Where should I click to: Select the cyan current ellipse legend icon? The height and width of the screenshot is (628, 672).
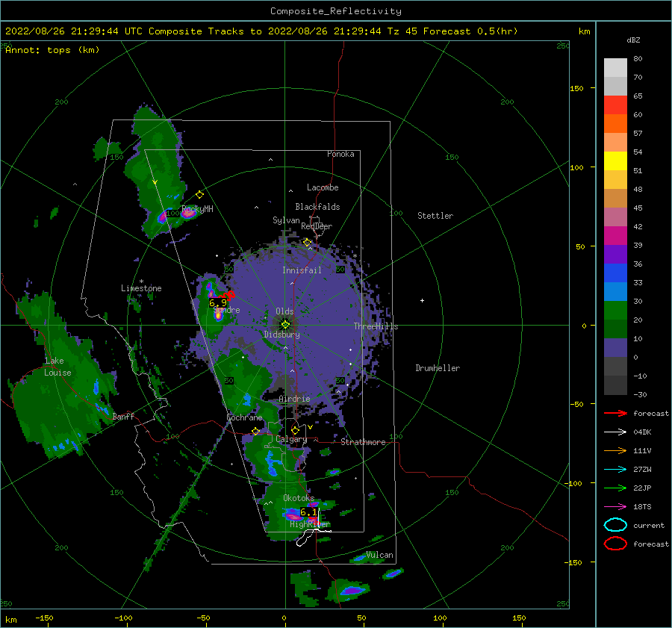[615, 525]
